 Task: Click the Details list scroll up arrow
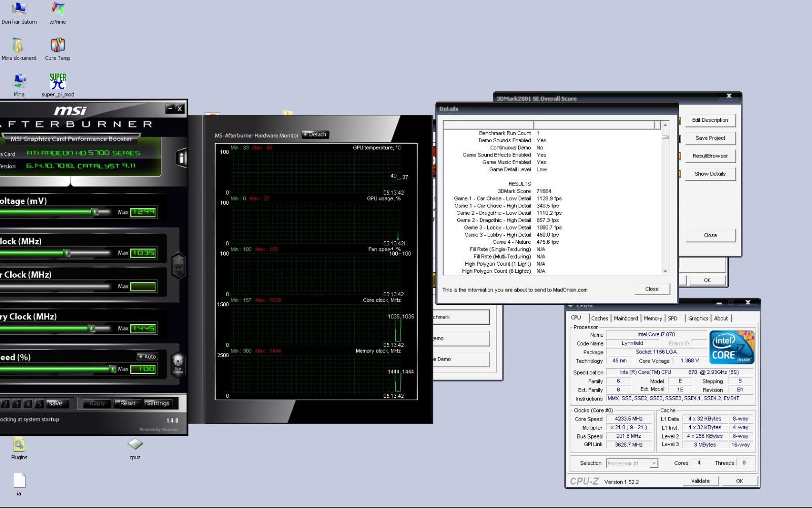tap(665, 125)
